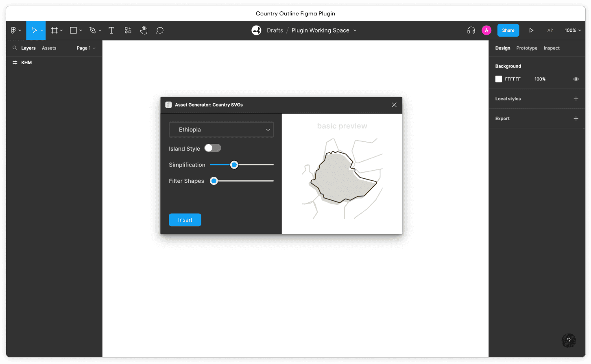
Task: Open the Resources components tool
Action: [128, 30]
